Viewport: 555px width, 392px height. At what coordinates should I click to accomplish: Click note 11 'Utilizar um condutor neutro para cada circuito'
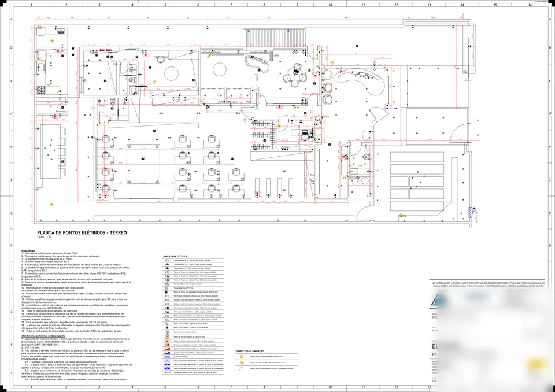[x=47, y=290]
